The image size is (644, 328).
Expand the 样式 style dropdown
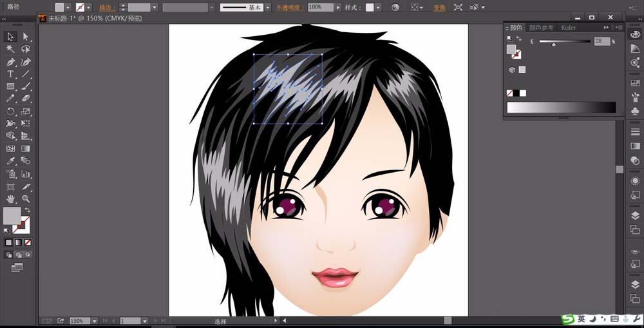pos(378,8)
